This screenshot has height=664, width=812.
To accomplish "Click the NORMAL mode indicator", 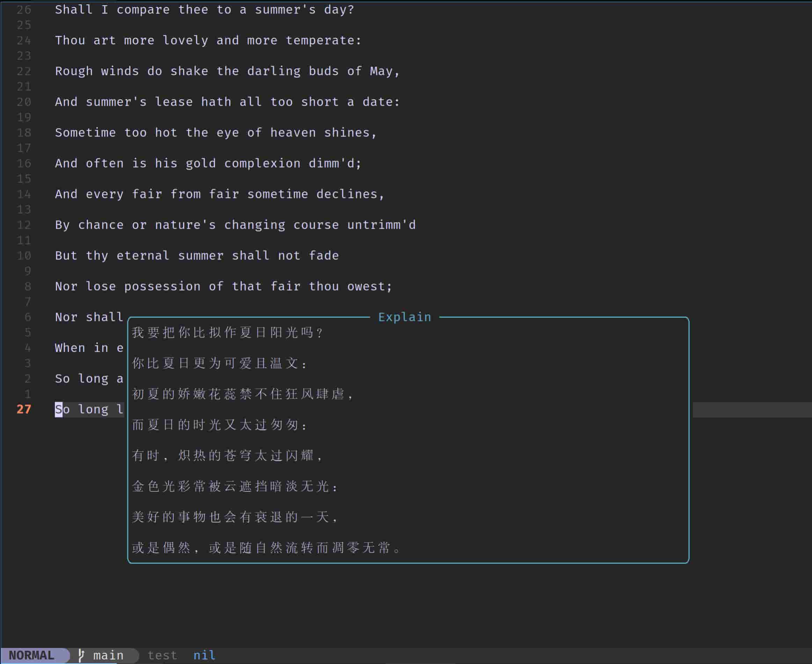I will coord(31,655).
